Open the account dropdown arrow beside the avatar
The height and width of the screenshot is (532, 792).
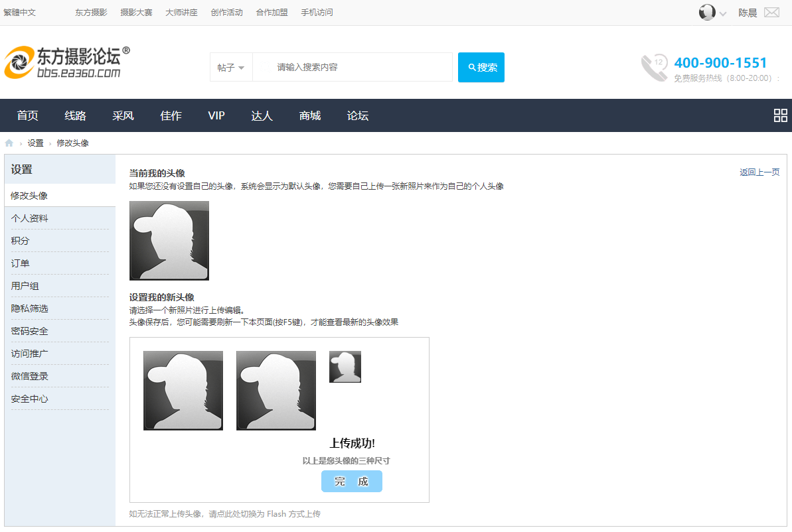pos(723,13)
